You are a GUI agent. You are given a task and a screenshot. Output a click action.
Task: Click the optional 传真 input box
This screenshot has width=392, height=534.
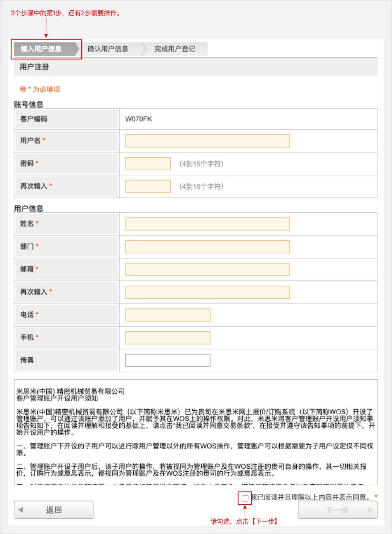click(x=168, y=360)
